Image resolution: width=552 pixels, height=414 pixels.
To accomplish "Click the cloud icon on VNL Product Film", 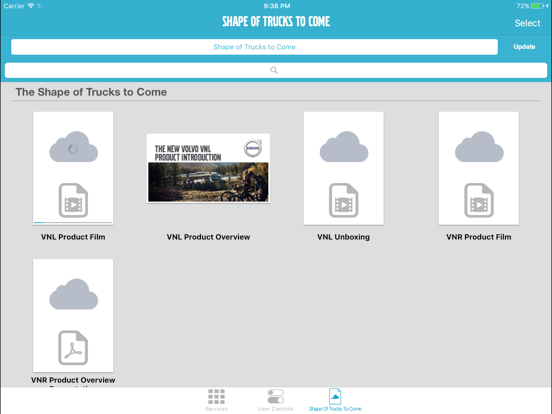I will 73,147.
